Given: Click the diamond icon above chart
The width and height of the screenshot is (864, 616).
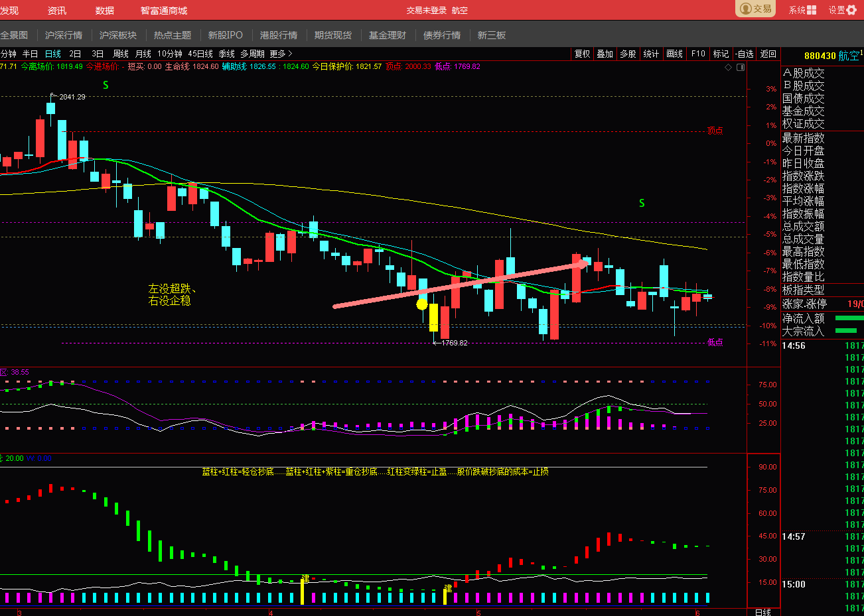Looking at the screenshot, I should point(728,67).
